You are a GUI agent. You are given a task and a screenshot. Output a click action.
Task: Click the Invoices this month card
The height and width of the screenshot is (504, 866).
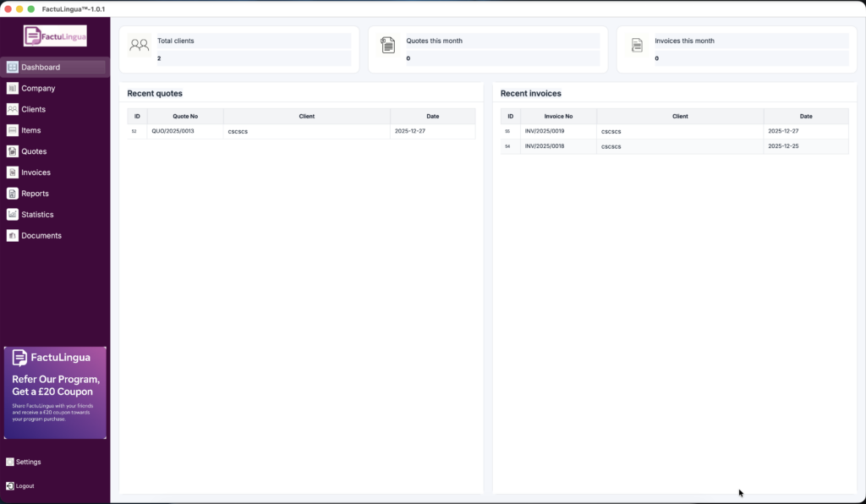pyautogui.click(x=737, y=49)
